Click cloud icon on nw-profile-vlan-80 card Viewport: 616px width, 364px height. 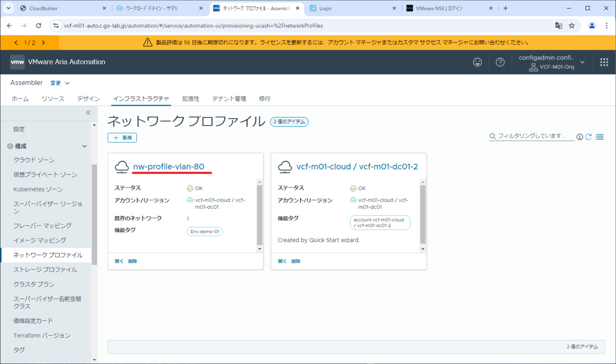(x=122, y=166)
